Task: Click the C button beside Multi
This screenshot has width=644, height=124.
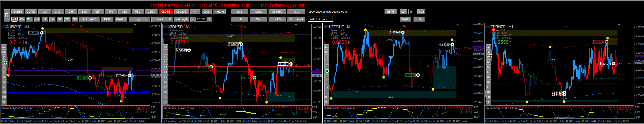Action: tap(170, 19)
